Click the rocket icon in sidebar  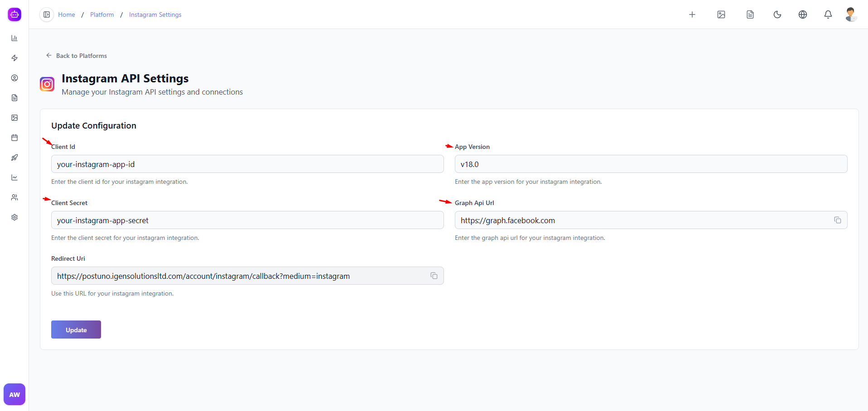click(x=14, y=158)
